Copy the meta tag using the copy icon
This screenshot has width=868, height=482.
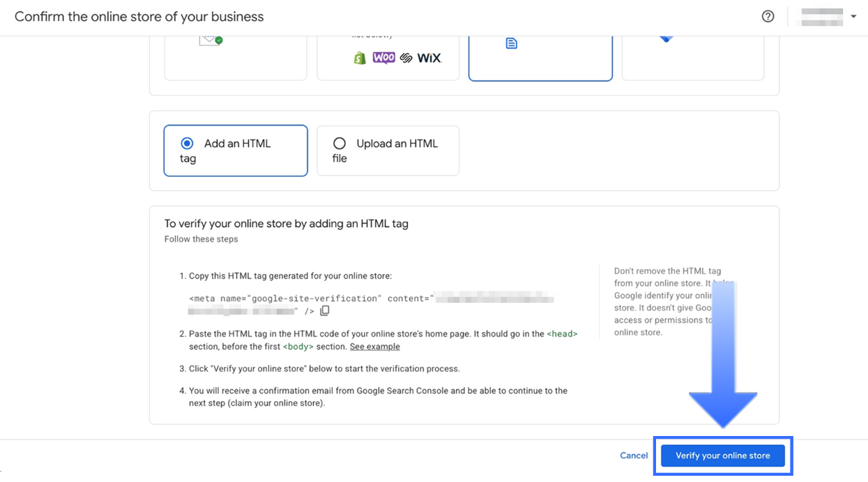coord(325,311)
